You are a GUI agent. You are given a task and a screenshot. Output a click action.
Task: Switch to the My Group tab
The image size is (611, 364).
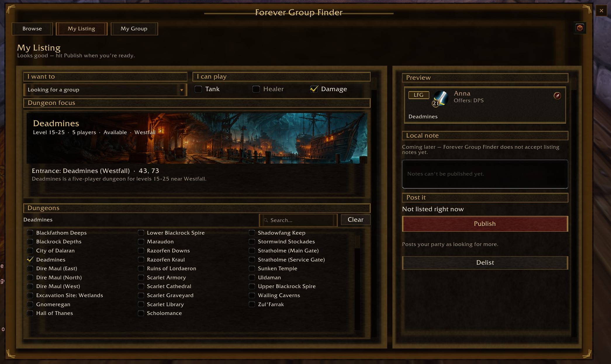(x=134, y=29)
